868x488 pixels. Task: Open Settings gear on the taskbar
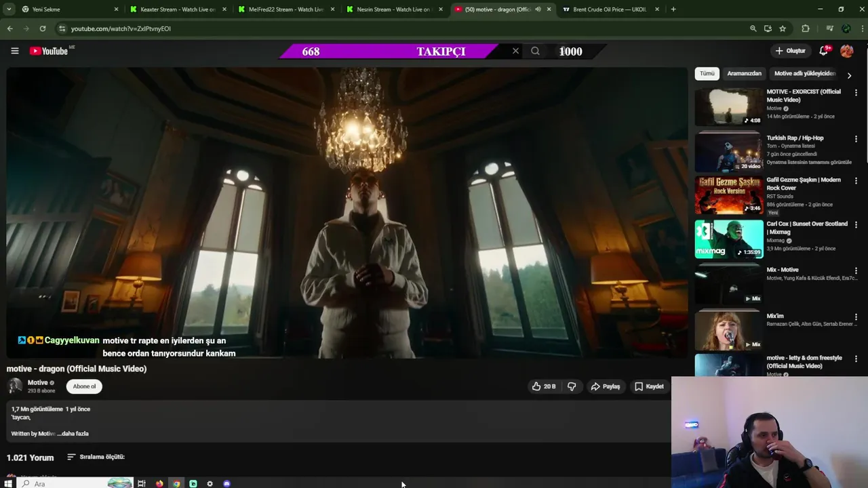(x=210, y=484)
